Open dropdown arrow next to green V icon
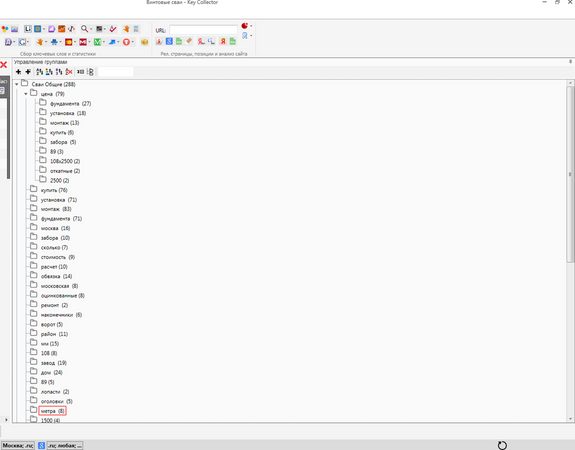The image size is (575, 450). [x=103, y=42]
